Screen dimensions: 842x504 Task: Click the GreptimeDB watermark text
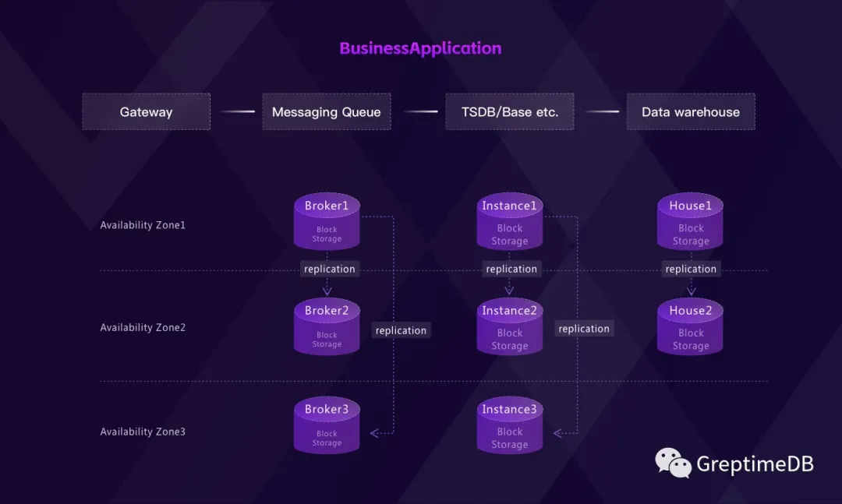(x=755, y=464)
